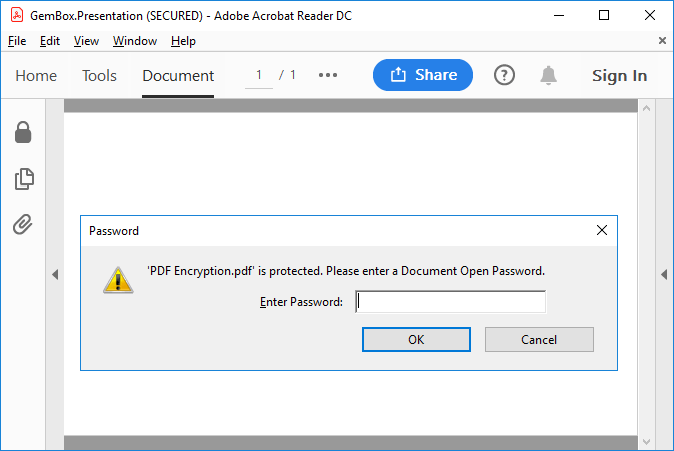The width and height of the screenshot is (674, 451).
Task: Close the Password dialog with X
Action: tap(602, 230)
